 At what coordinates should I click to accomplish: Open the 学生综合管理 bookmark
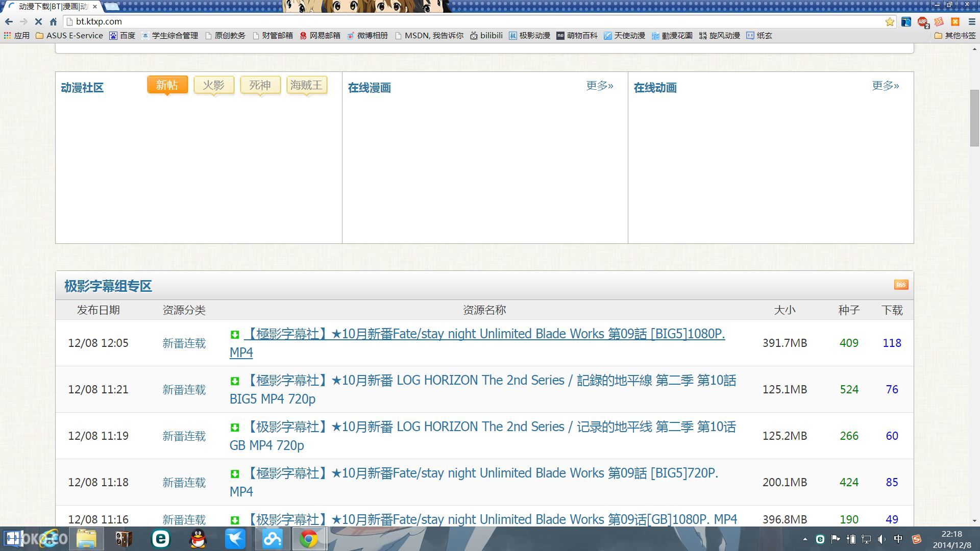coord(169,35)
